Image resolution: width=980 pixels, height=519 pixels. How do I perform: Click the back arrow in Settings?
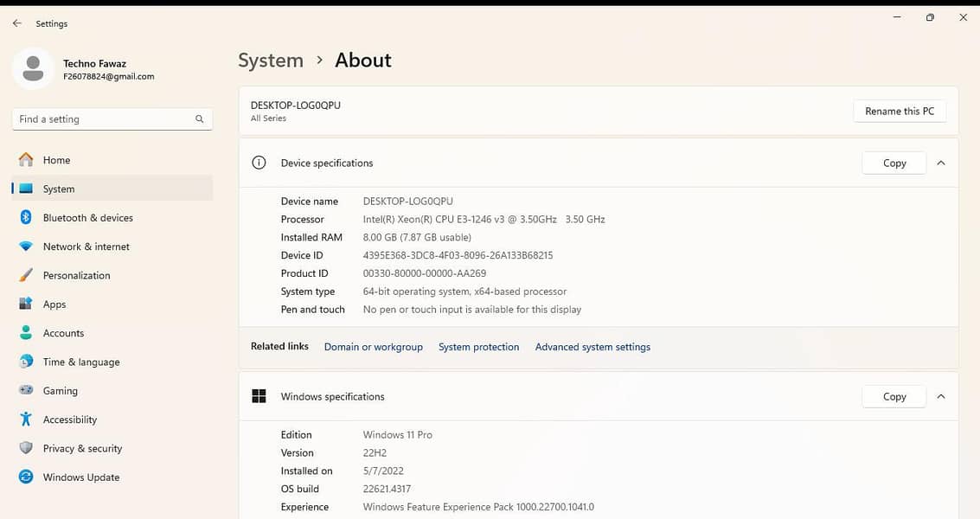click(17, 23)
